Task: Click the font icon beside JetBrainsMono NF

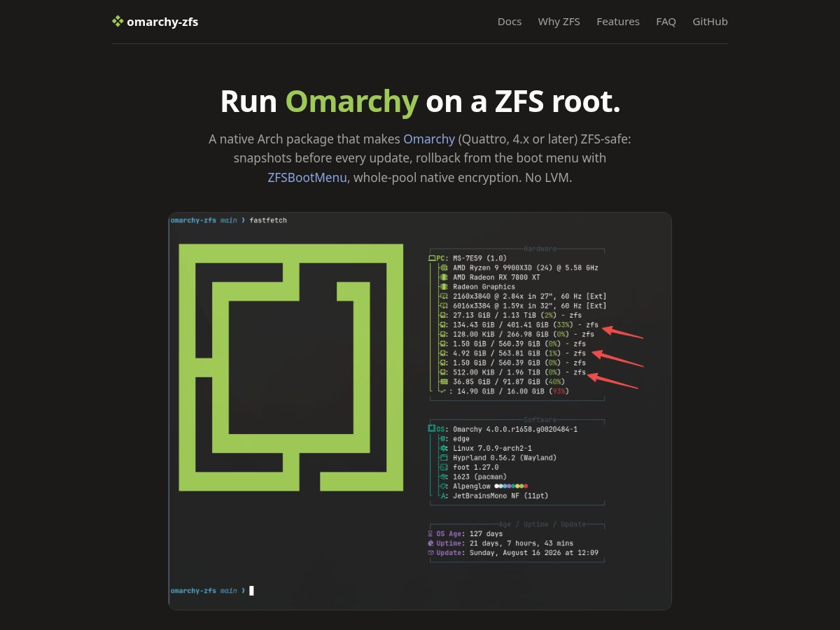Action: pos(443,496)
